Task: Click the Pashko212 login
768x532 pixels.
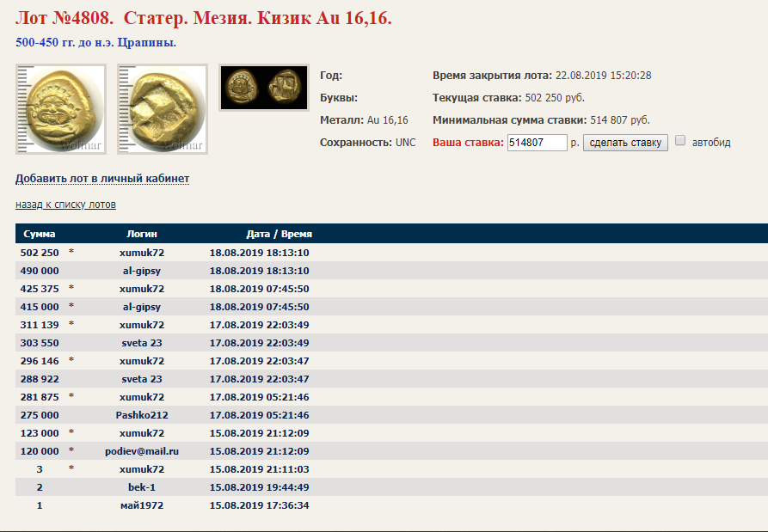Action: tap(142, 415)
